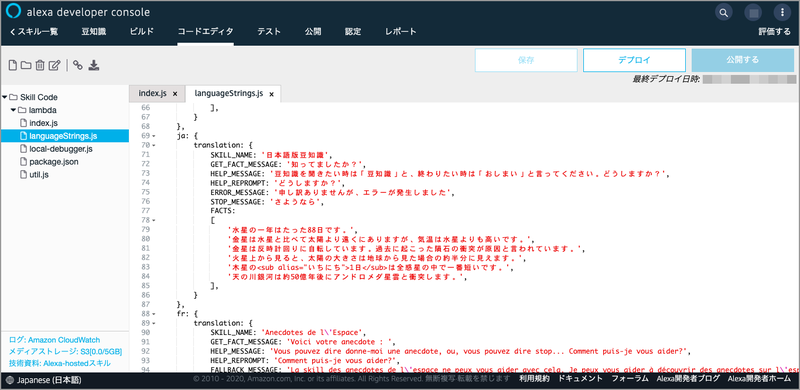Fold code at line 69
Viewport: 800px width, 390px height.
pos(154,136)
